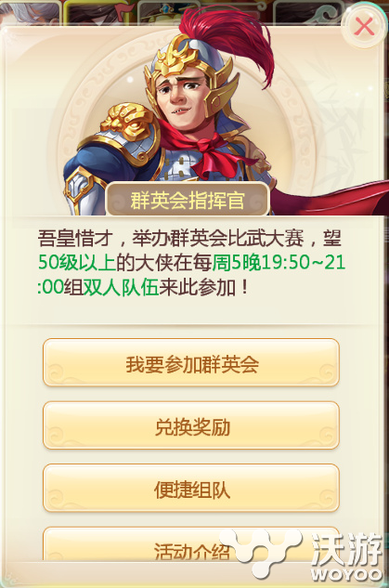Click the 群英会指挥官 name plate
The image size is (389, 588).
[x=188, y=200]
